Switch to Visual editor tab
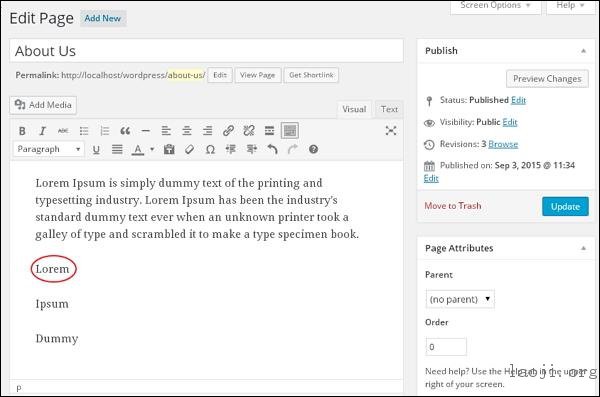Image resolution: width=600 pixels, height=397 pixels. [x=354, y=109]
